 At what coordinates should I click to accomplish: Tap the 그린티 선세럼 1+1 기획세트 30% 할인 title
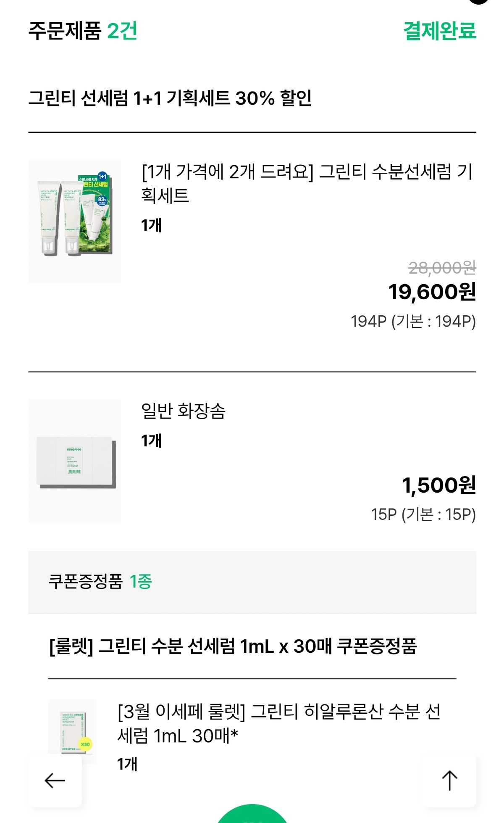coord(170,98)
